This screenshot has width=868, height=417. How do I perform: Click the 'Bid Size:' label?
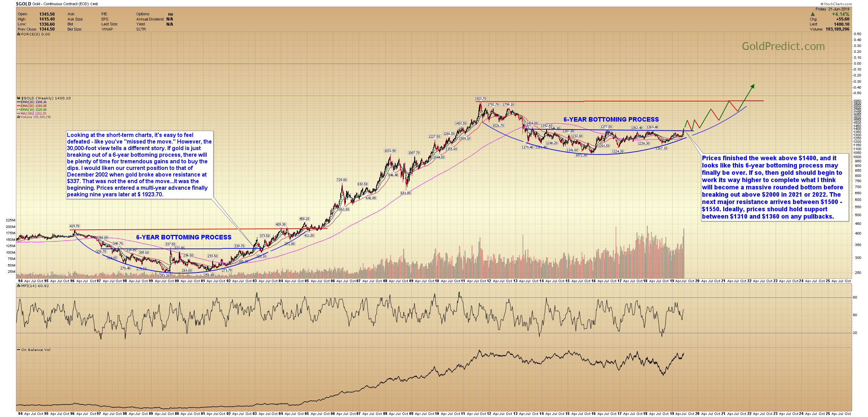click(75, 29)
